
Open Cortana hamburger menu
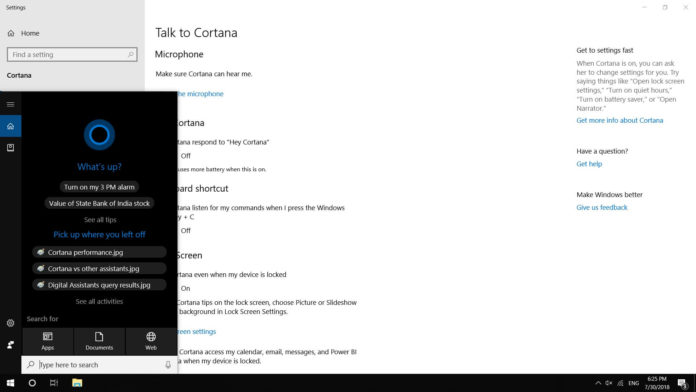(10, 104)
